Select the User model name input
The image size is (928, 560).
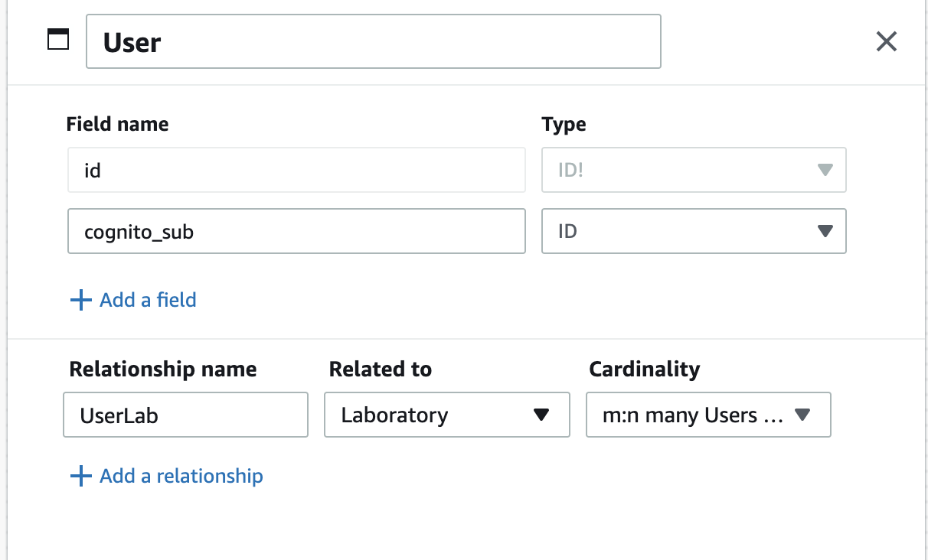point(374,41)
